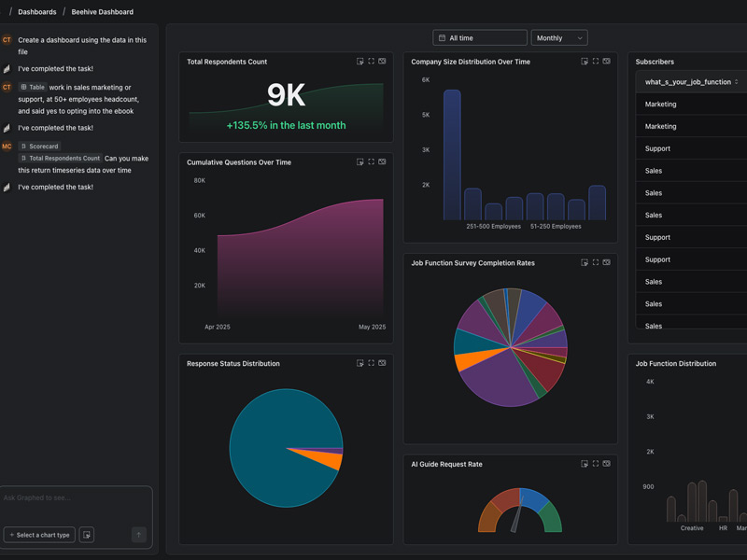Click the Scorecard tag in chat message
This screenshot has height=560, width=747.
[39, 147]
